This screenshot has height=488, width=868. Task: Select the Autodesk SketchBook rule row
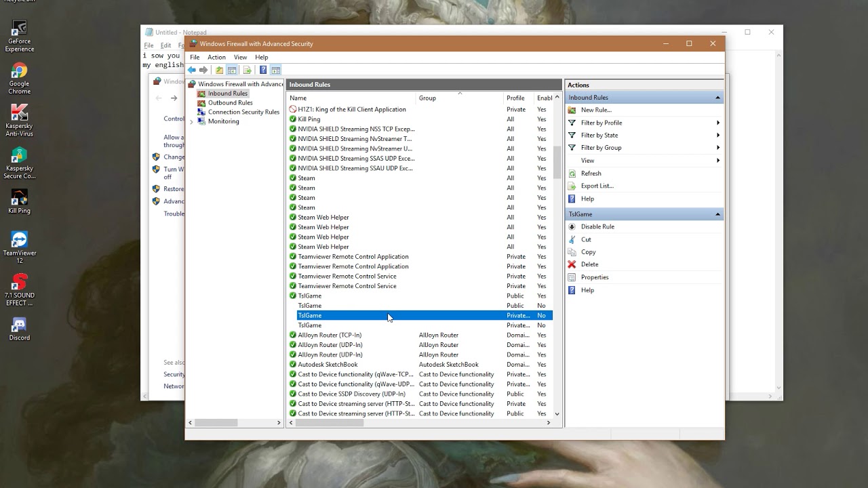click(420, 365)
